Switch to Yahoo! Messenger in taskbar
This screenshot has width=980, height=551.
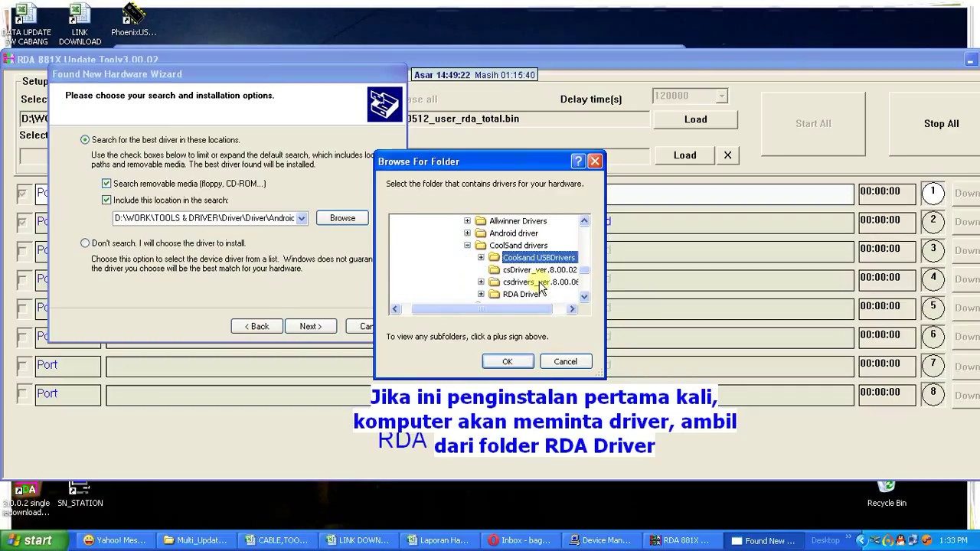tap(117, 540)
